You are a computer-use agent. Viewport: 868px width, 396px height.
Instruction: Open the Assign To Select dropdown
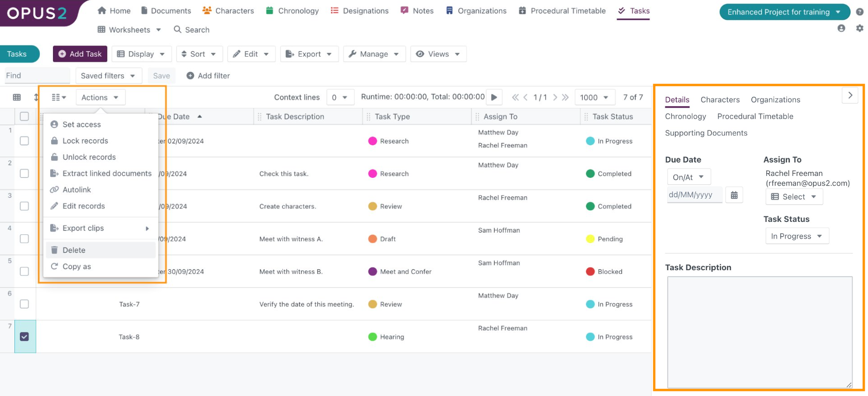pos(794,197)
